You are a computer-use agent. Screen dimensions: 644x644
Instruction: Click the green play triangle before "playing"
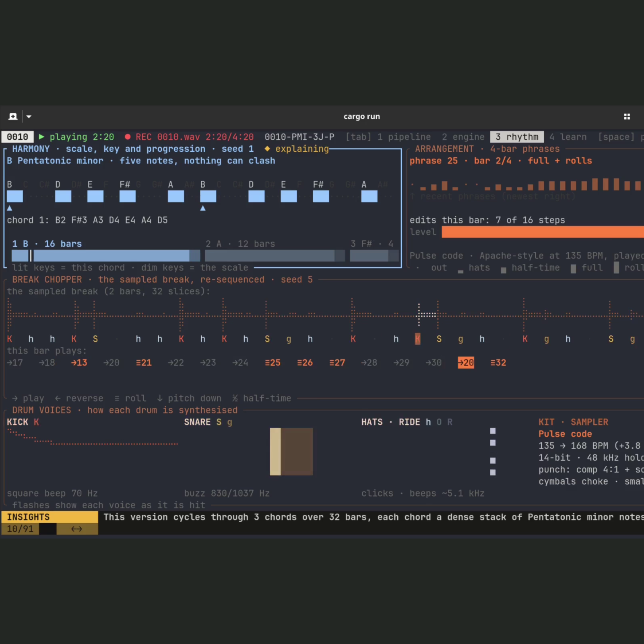41,137
